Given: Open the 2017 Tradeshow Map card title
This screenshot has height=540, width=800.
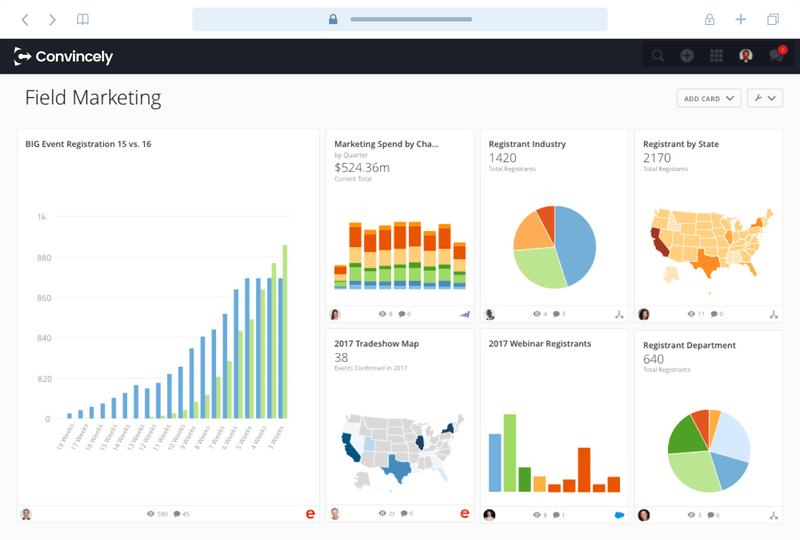Looking at the screenshot, I should coord(376,344).
